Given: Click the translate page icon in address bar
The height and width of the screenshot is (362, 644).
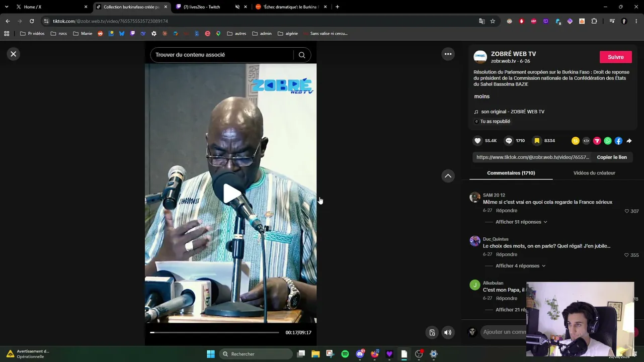Looking at the screenshot, I should [x=482, y=21].
